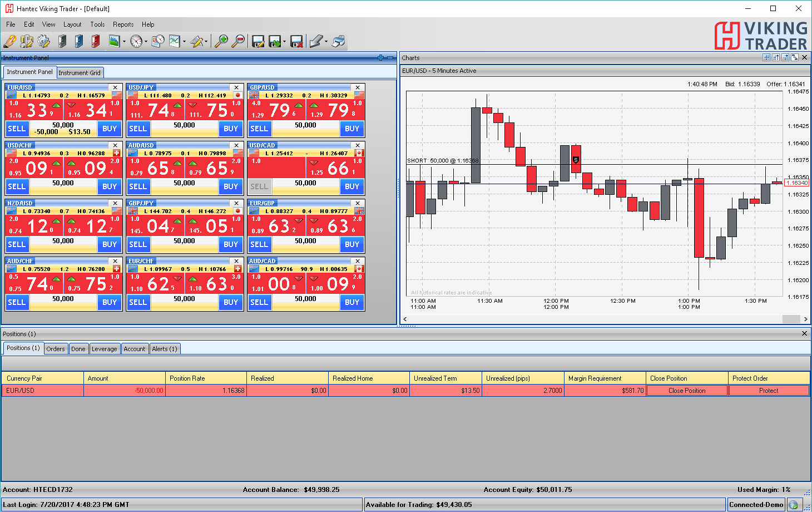The image size is (812, 512).
Task: Click the floppy disk with pencil icon
Action: click(258, 41)
